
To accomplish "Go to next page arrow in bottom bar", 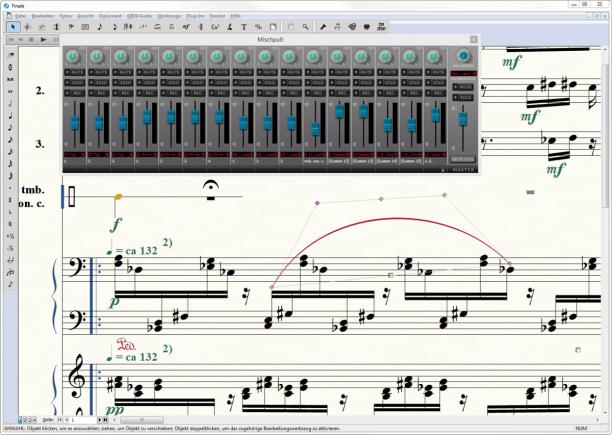I will click(100, 420).
